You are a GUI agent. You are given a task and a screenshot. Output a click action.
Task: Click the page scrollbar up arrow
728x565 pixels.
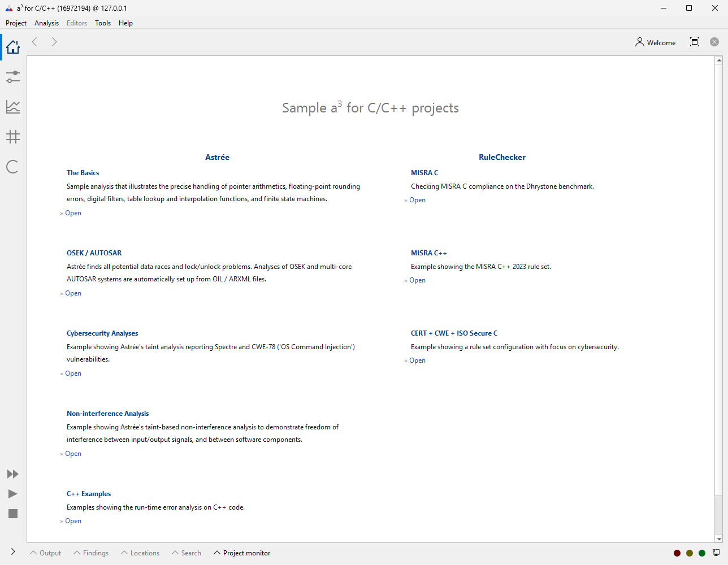click(719, 60)
